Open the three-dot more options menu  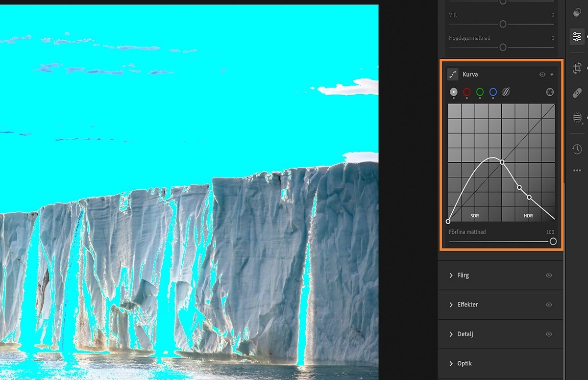click(x=577, y=170)
